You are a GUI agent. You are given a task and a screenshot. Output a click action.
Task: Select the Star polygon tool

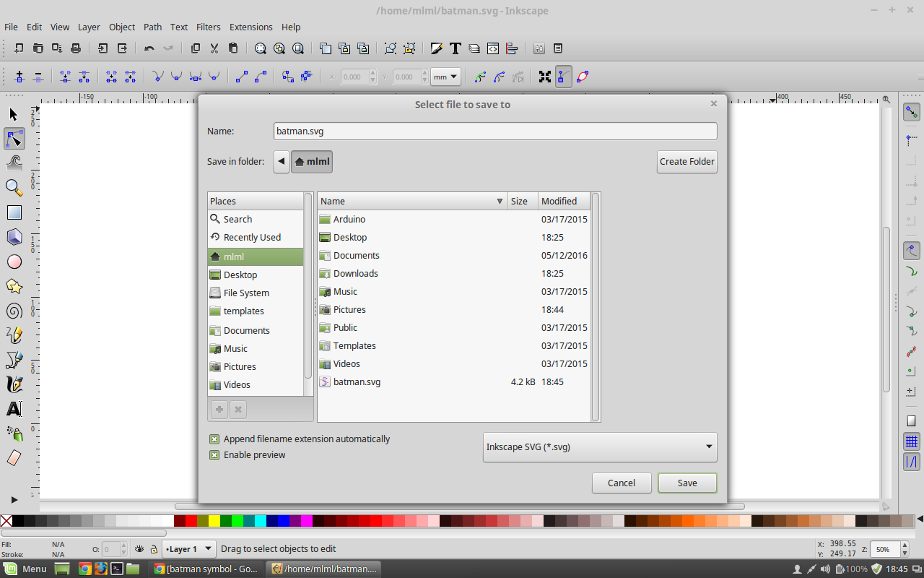pyautogui.click(x=14, y=286)
